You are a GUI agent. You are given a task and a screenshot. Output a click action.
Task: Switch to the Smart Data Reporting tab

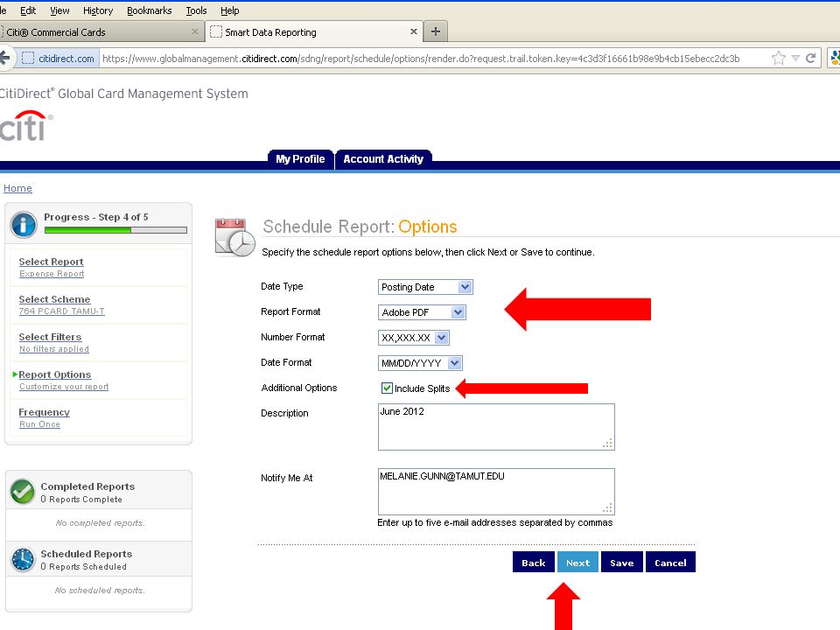[313, 32]
